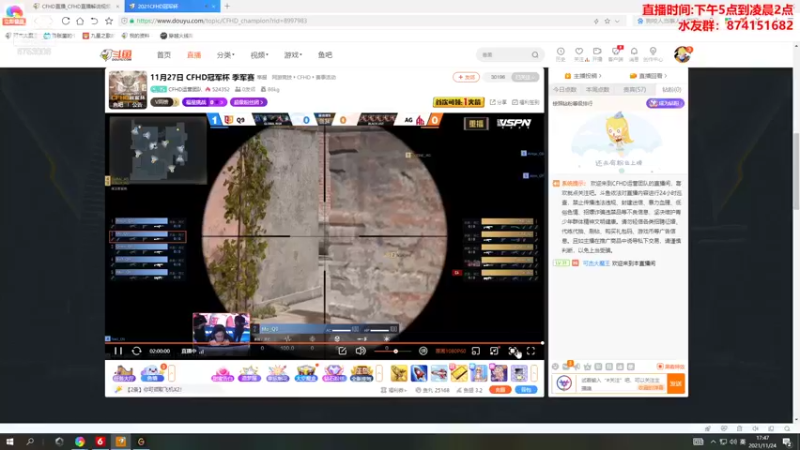Screen dimensions: 800x450
Task: Open the Windows Start menu
Action: click(9, 442)
